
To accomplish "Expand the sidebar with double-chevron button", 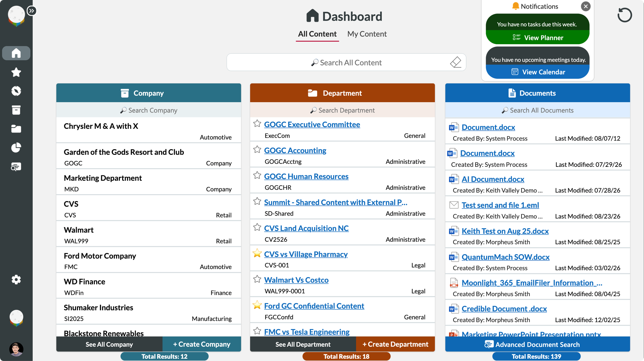I will tap(31, 11).
